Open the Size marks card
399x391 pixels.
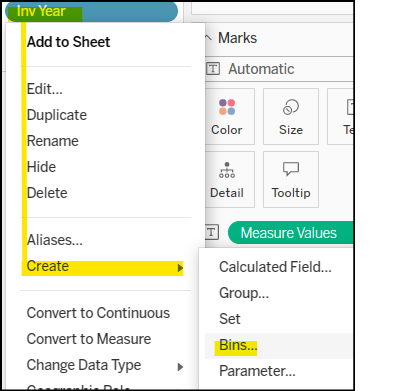(x=291, y=116)
